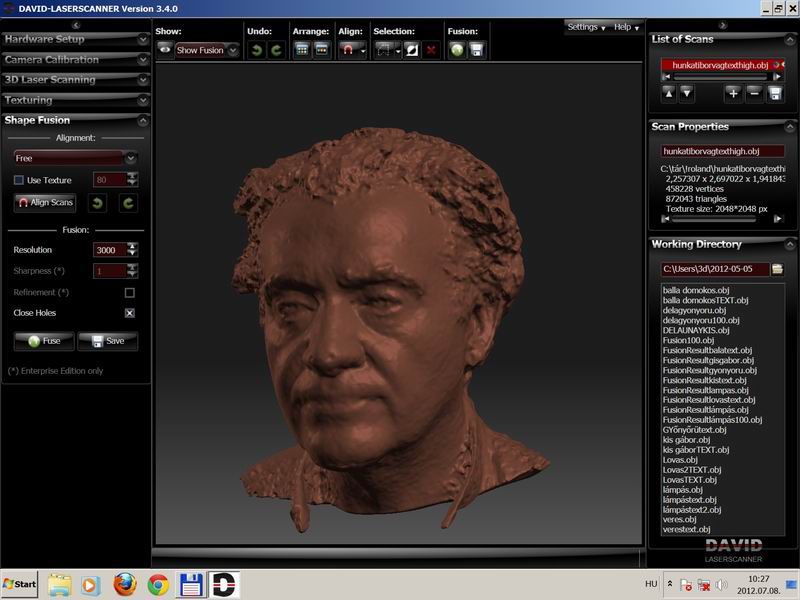Screen dimensions: 800x600
Task: Open the Show Fusion dropdown
Action: point(207,49)
